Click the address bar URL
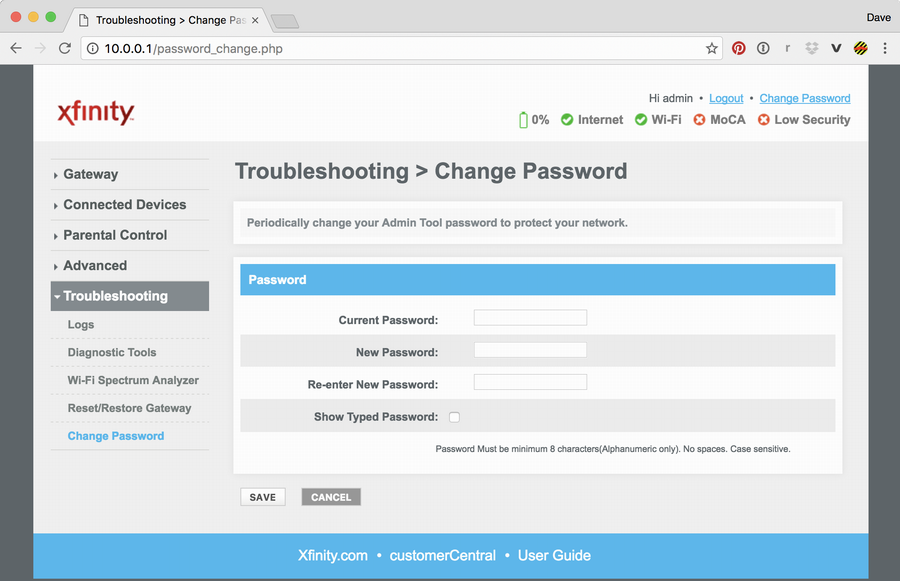This screenshot has height=581, width=900. [x=193, y=49]
